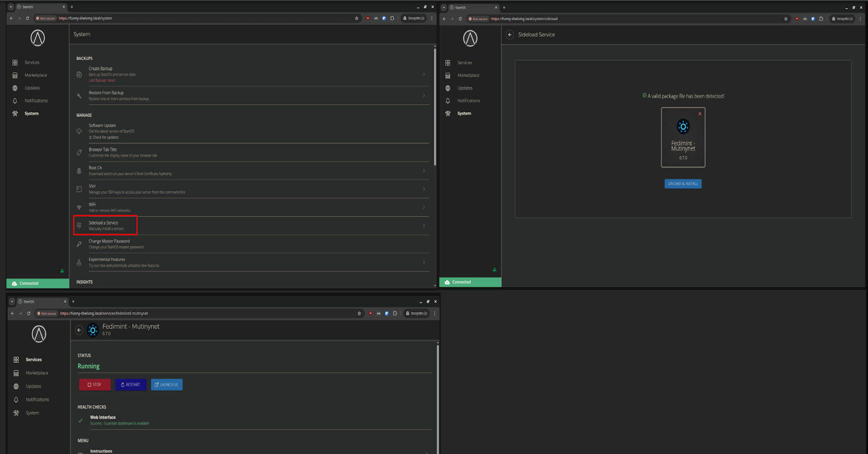Click Root CA ribbon icon

point(79,171)
